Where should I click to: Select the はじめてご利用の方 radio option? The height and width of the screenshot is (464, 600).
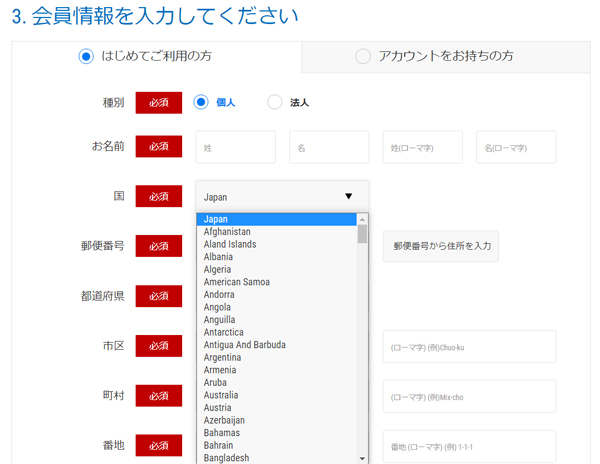[x=86, y=56]
